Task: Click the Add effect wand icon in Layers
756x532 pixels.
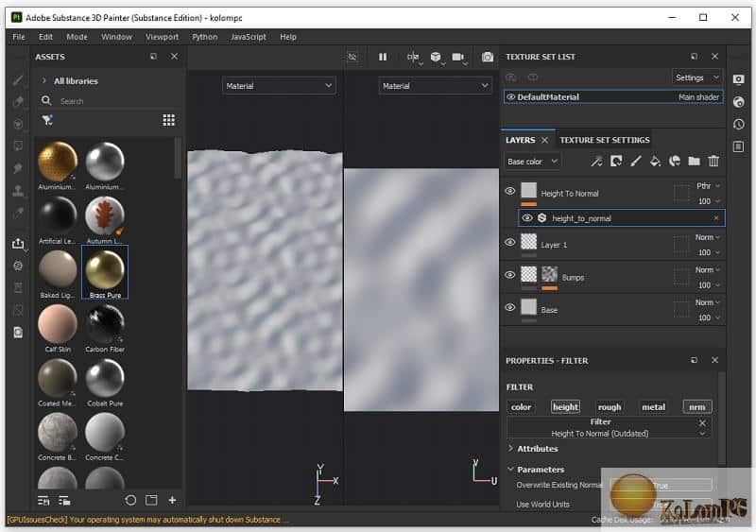Action: click(x=596, y=161)
